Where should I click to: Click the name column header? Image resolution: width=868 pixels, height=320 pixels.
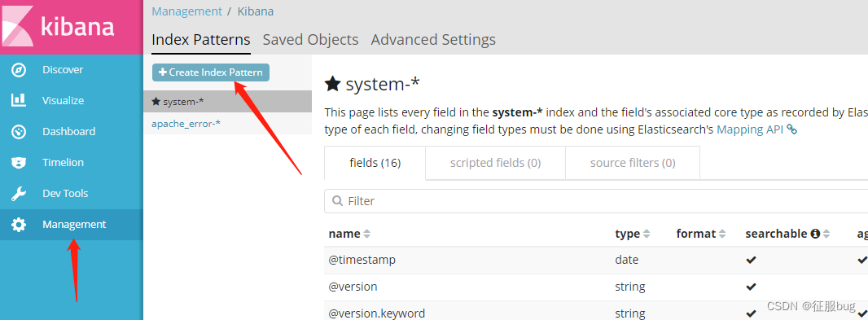click(x=344, y=234)
